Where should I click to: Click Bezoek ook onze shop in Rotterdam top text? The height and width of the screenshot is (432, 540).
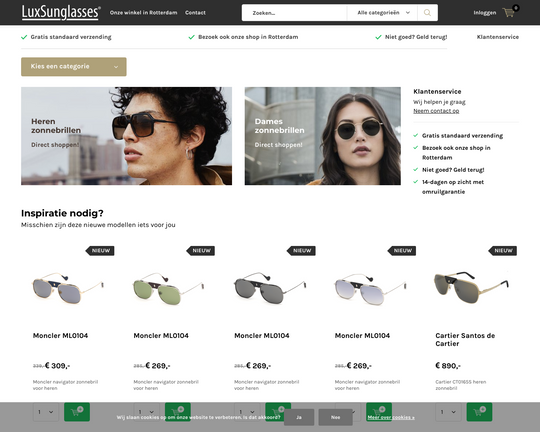(248, 37)
